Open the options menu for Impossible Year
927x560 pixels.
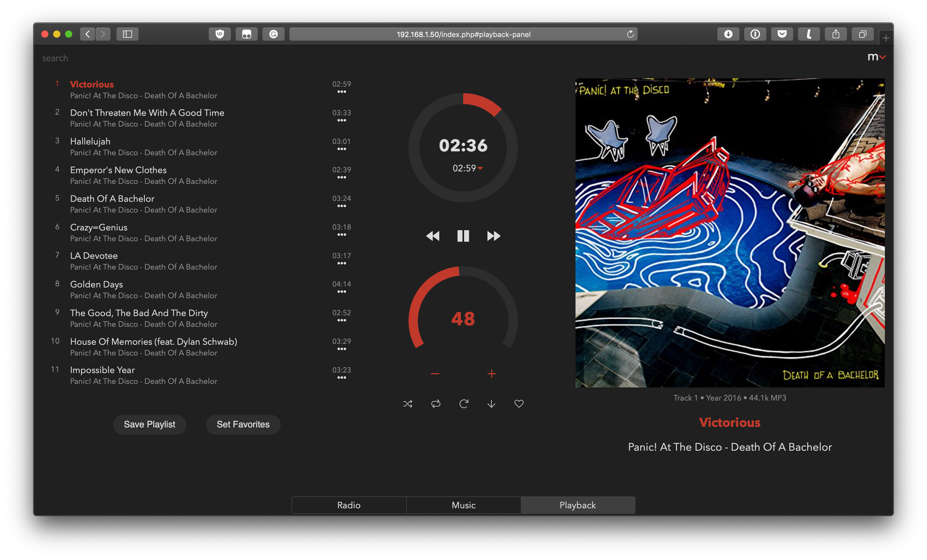tap(342, 378)
